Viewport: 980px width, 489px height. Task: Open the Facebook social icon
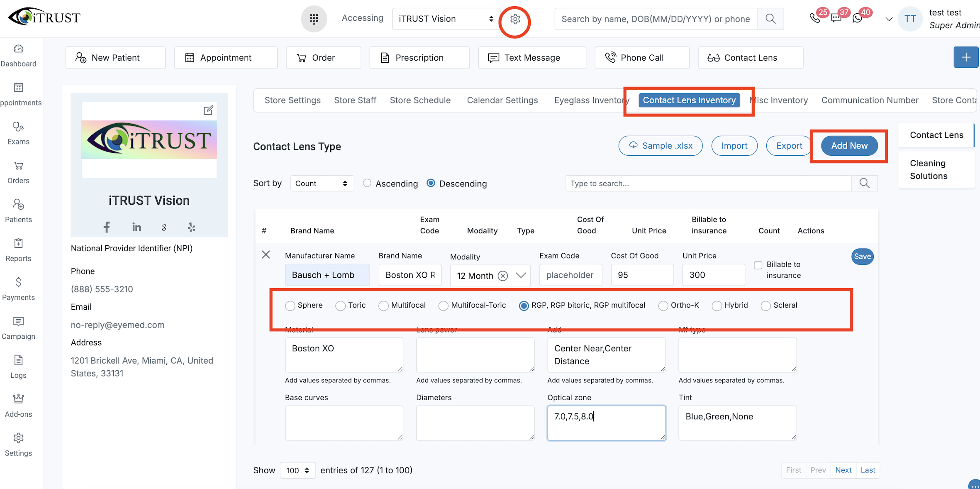(x=107, y=227)
